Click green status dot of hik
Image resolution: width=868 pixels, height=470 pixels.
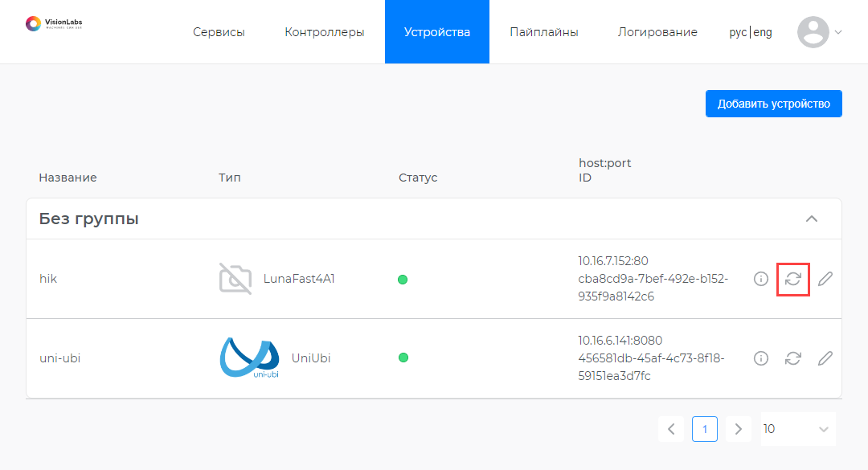click(403, 280)
